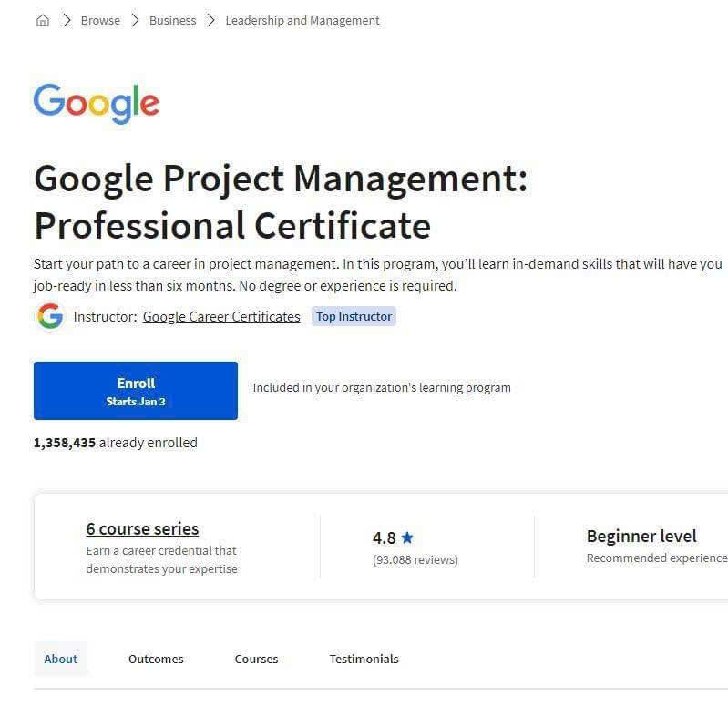
Task: Open the 6 course series link
Action: (x=142, y=528)
